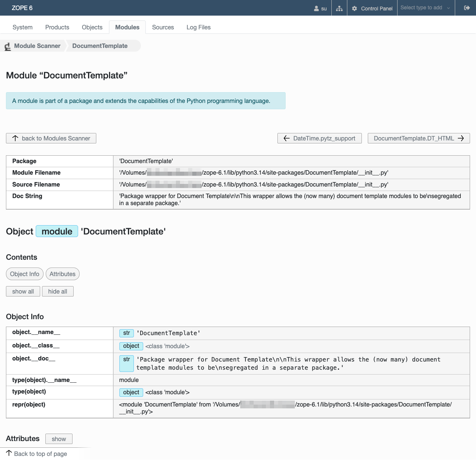This screenshot has width=476, height=460.
Task: Click the Module Filename path value
Action: click(254, 172)
